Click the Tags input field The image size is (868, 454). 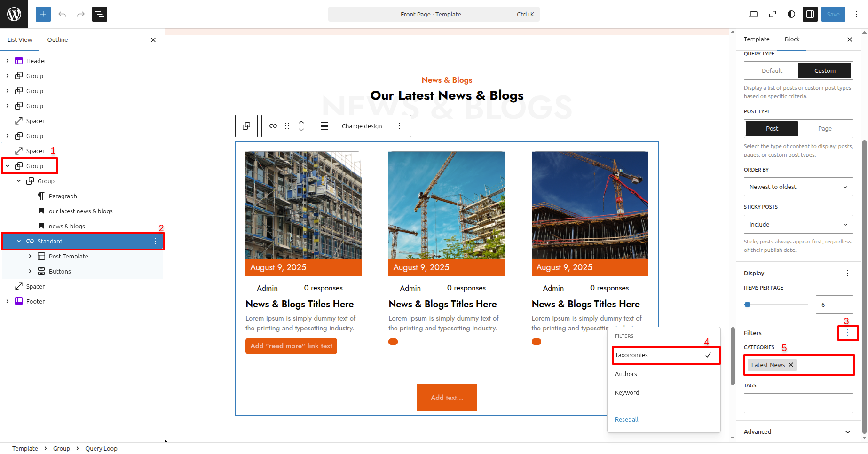798,403
